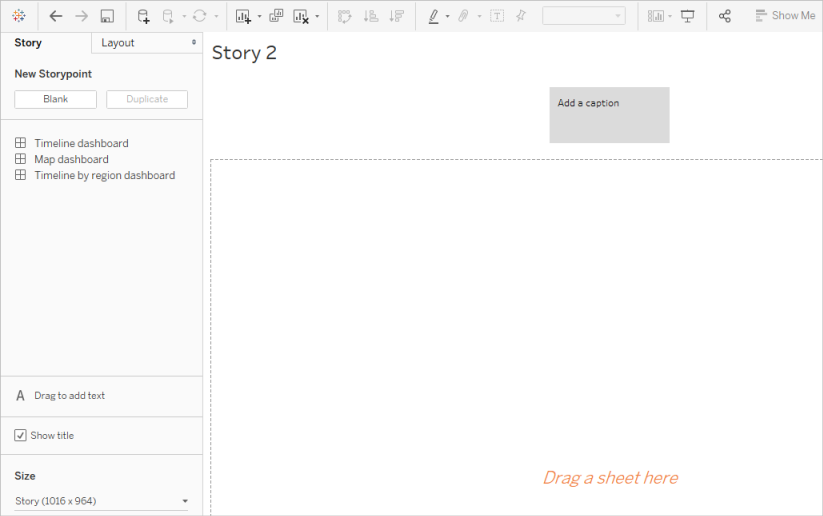The height and width of the screenshot is (516, 823).
Task: Toggle the Show title checkbox
Action: point(20,435)
